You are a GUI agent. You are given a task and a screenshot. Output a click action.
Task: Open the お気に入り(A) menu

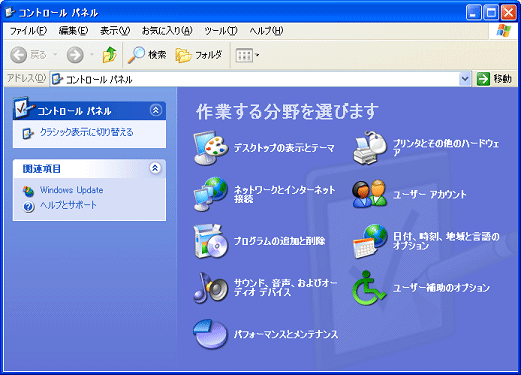[167, 31]
